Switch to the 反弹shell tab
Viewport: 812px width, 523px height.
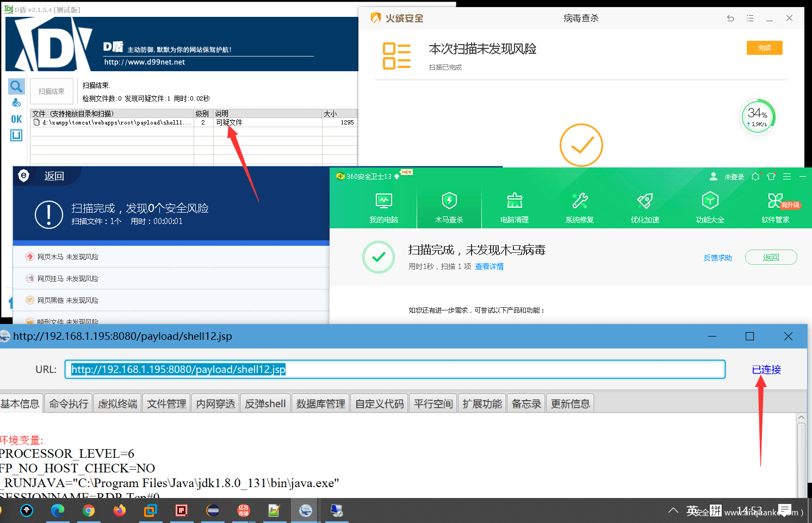click(265, 403)
